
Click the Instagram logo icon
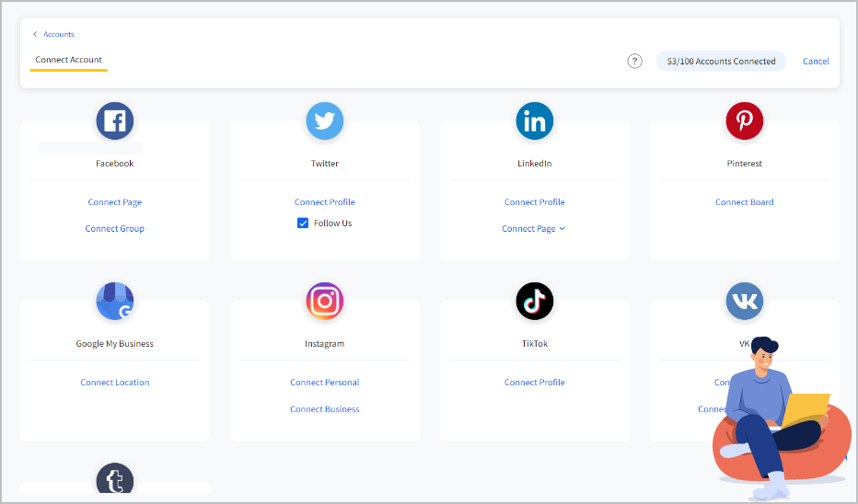tap(324, 301)
